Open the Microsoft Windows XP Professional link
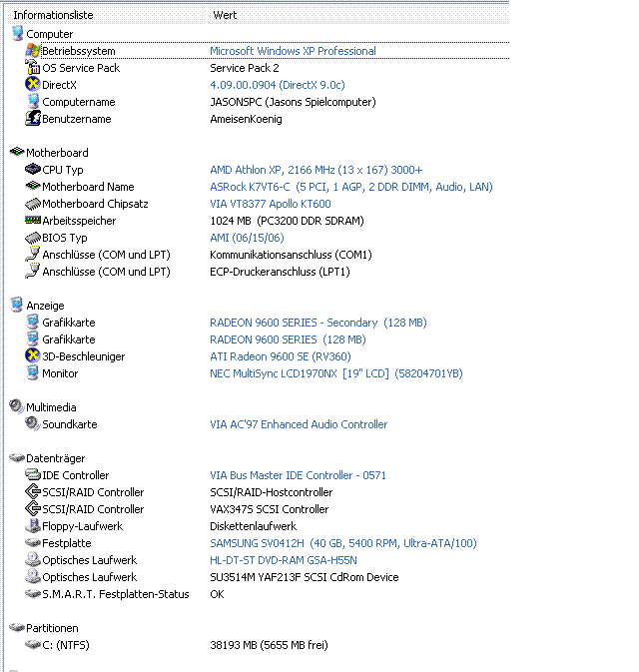 (x=293, y=51)
